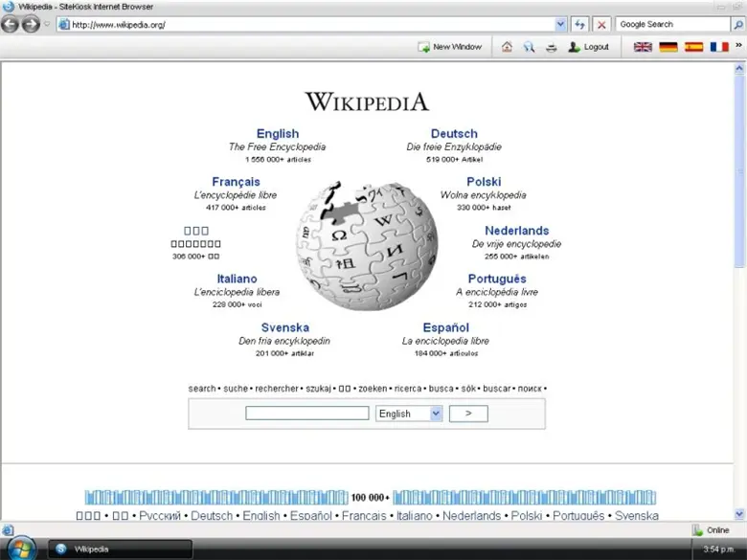This screenshot has height=560, width=747.
Task: Open the Français Wikipedia link
Action: (236, 182)
